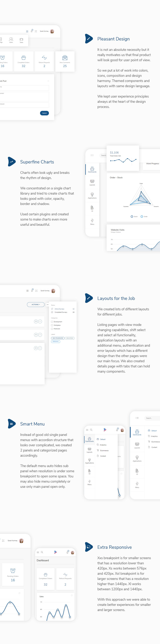Click the New Comments envelope card

pyautogui.click(x=65, y=61)
